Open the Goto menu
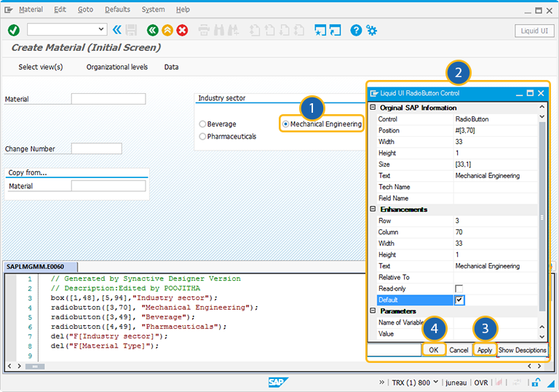The image size is (559, 392). click(x=86, y=9)
